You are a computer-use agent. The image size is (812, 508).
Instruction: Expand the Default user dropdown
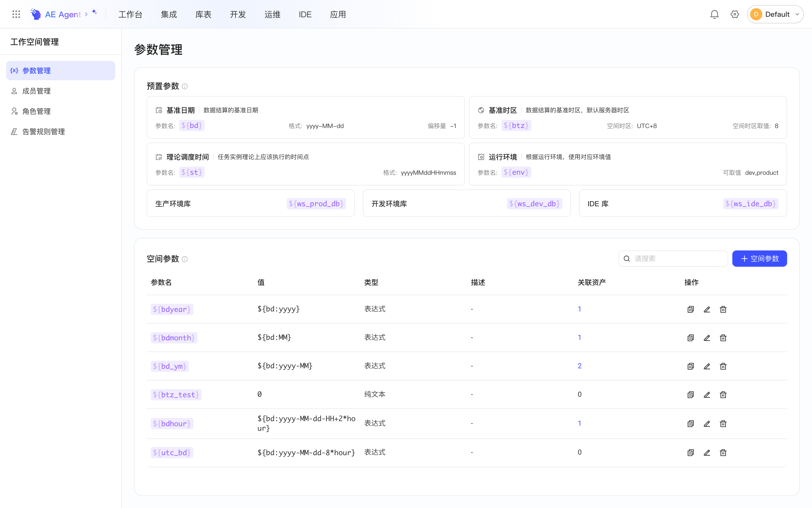pyautogui.click(x=775, y=14)
